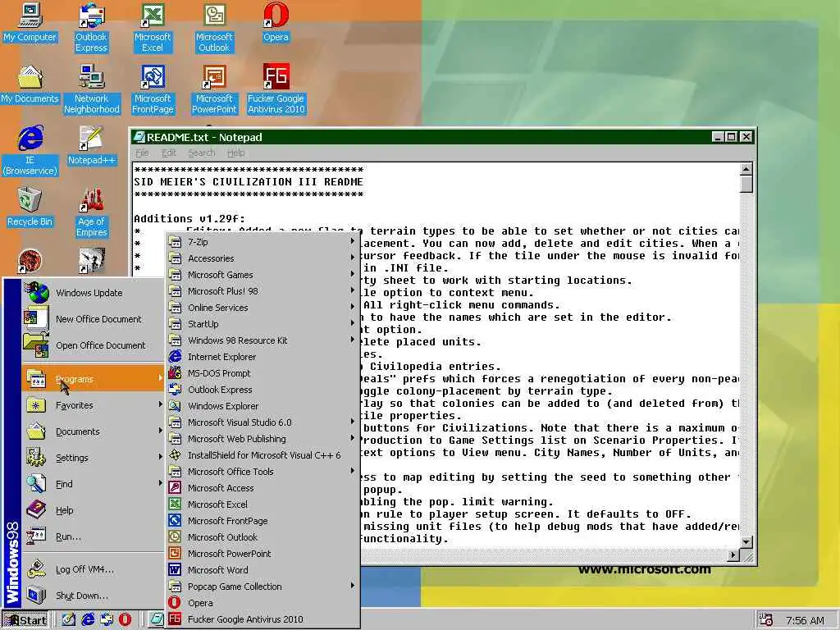The image size is (840, 630).
Task: Open MS-DOS Prompt from Programs menu
Action: 262,373
